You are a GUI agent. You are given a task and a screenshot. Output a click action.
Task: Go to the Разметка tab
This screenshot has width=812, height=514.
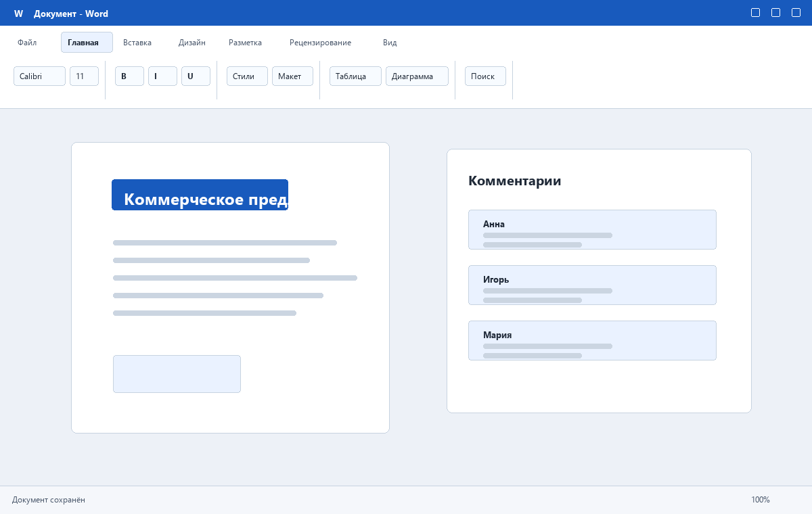coord(245,43)
